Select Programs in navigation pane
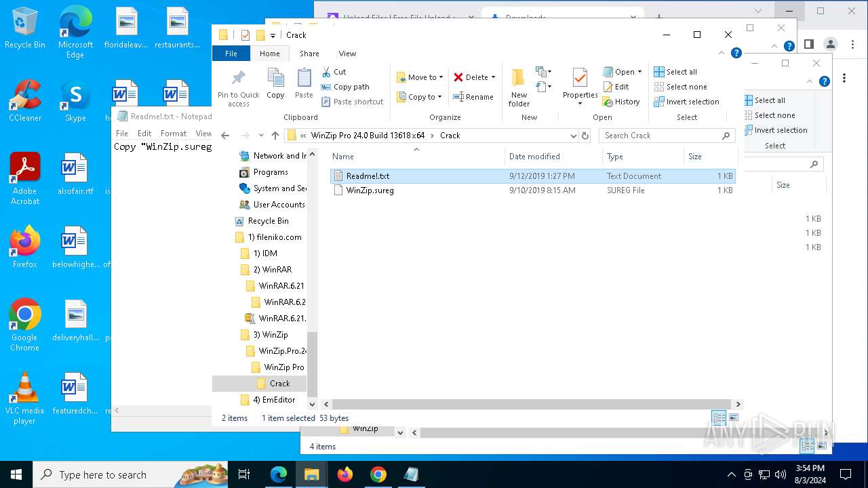 [x=264, y=172]
